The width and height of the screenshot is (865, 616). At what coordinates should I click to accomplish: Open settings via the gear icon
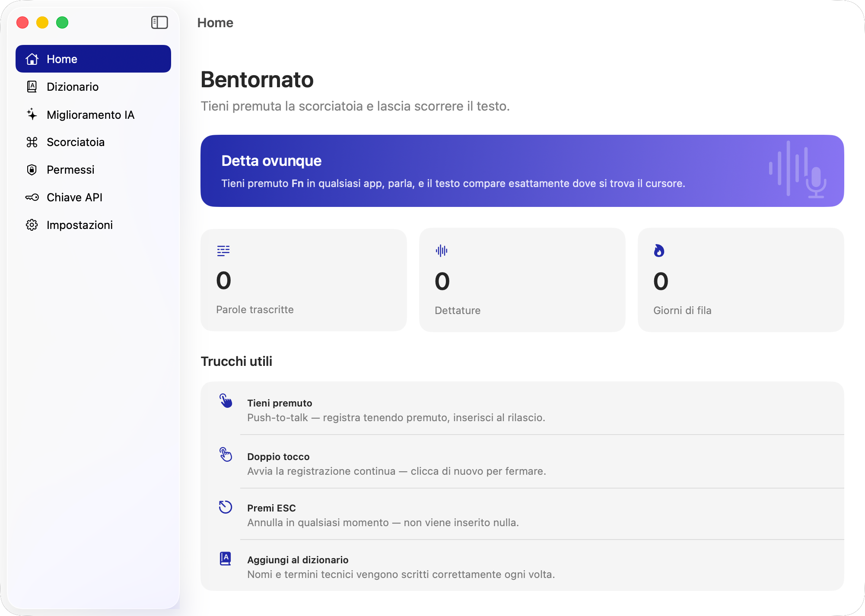(32, 225)
